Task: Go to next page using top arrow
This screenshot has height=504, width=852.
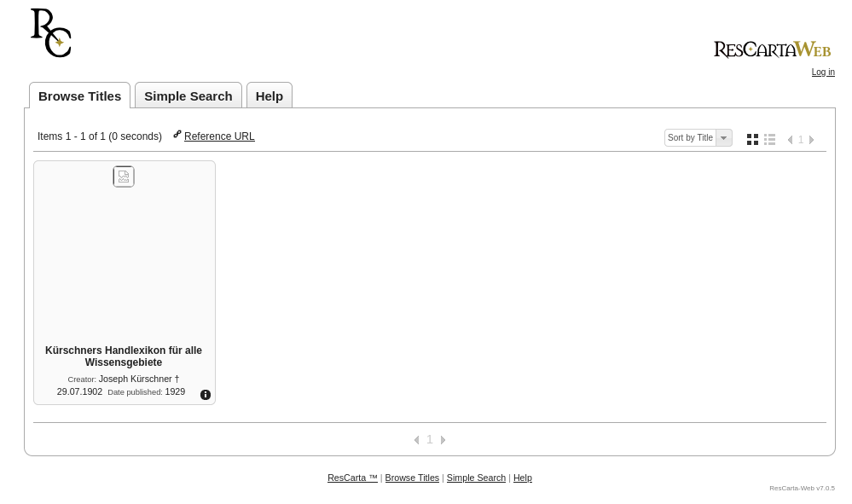Action: coord(812,140)
